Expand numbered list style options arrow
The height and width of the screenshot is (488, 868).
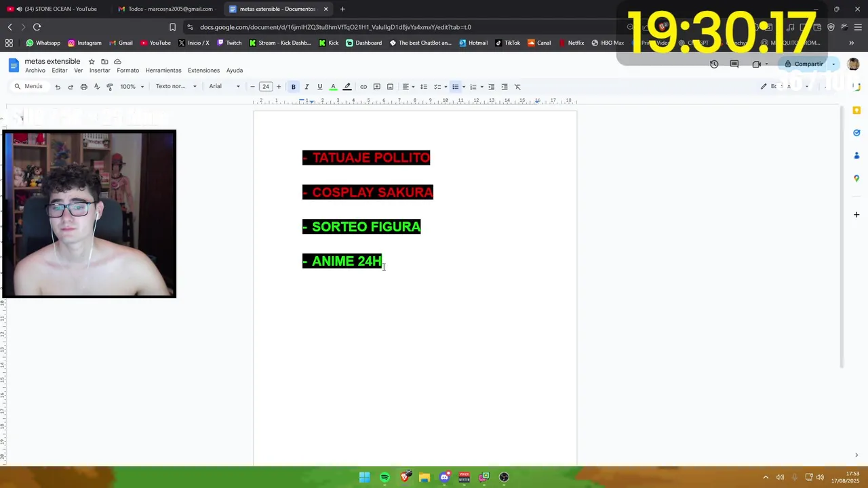pos(481,87)
